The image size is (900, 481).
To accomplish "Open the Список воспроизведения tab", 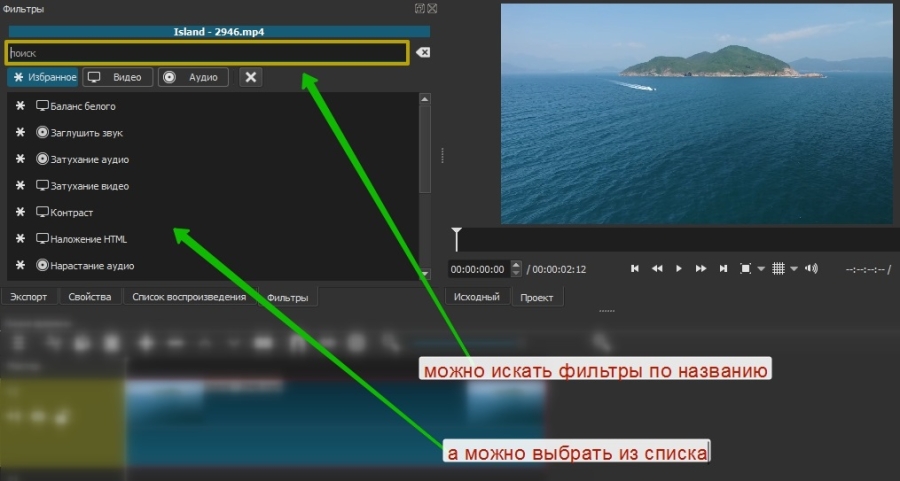I will click(x=189, y=297).
